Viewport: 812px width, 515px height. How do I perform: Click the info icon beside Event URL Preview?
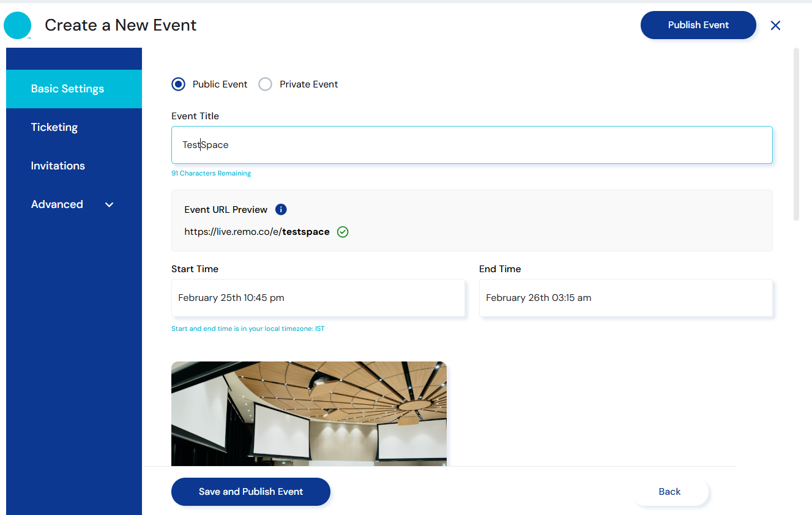(281, 209)
